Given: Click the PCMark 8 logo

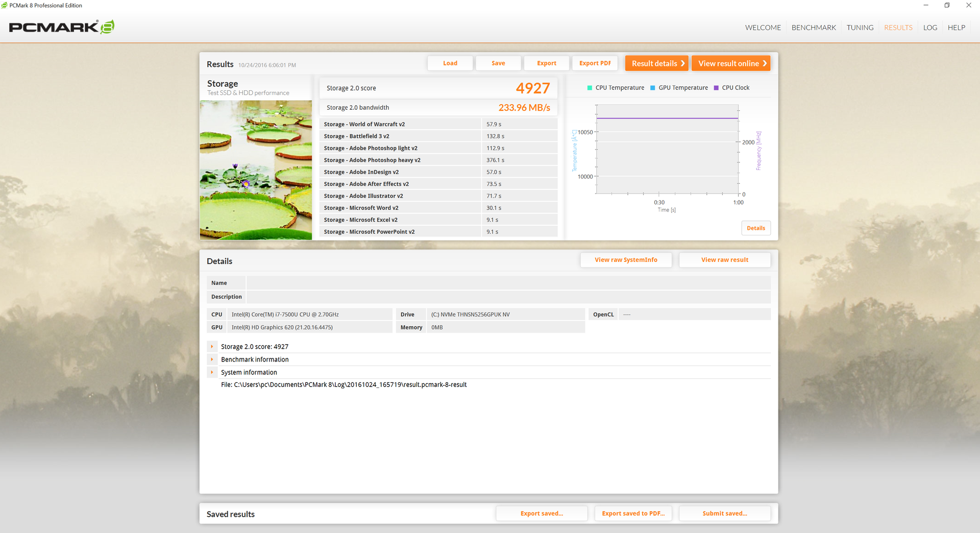Looking at the screenshot, I should [61, 27].
